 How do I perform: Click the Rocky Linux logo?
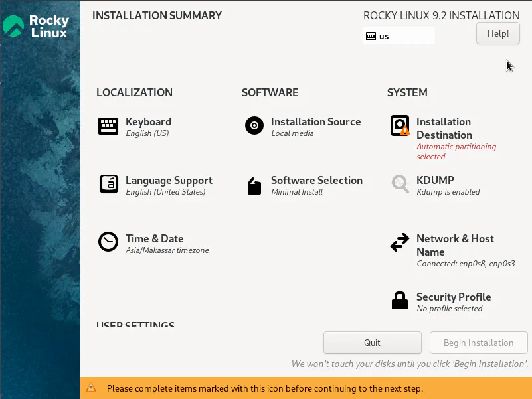click(x=36, y=27)
